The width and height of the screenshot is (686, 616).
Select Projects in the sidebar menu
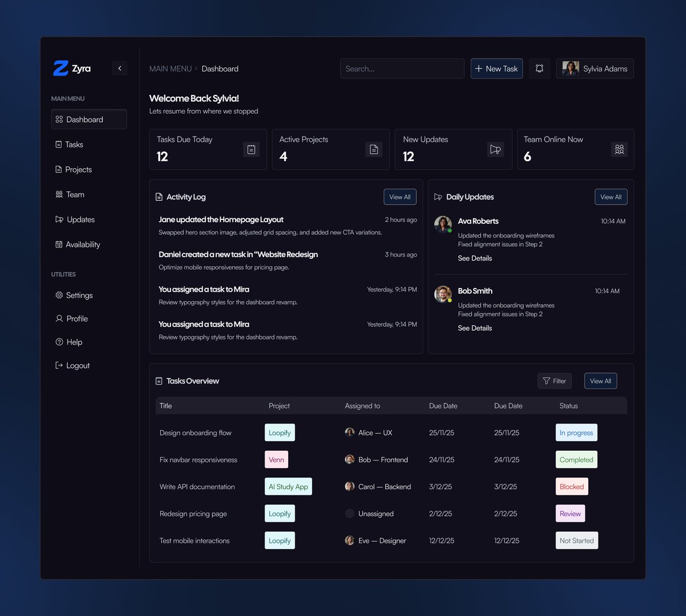[77, 169]
